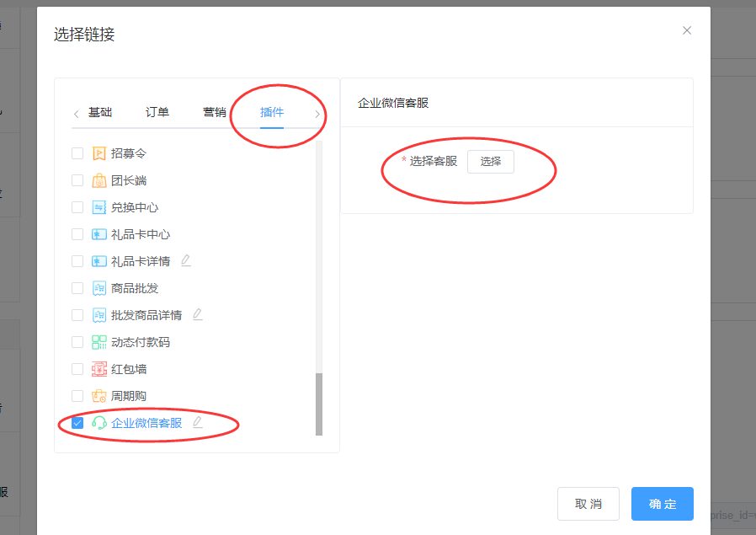The image size is (756, 535).
Task: Click edit pencil next to 批发商品详情
Action: 198,314
